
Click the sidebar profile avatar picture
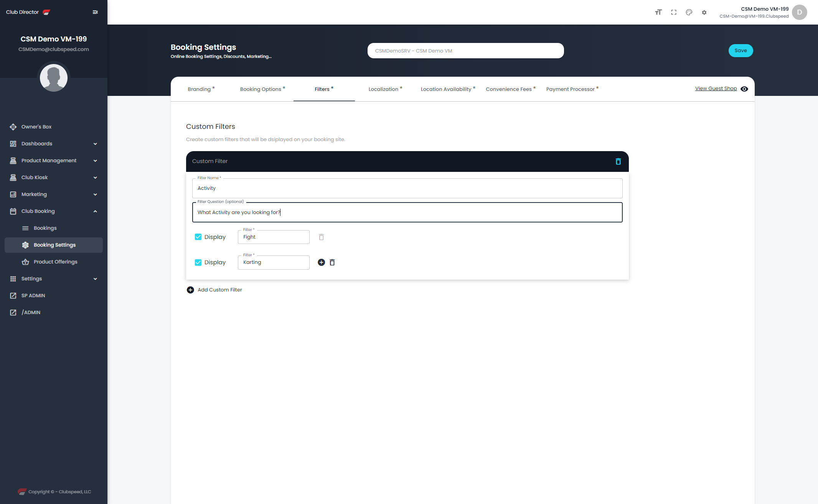point(54,78)
